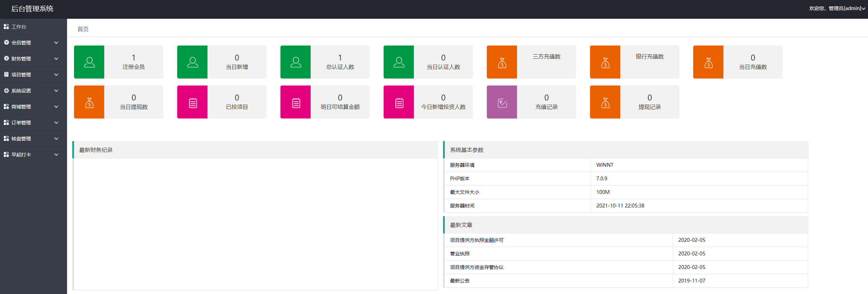Click the orange 当日提现数 money bag icon
The width and height of the screenshot is (868, 294).
(89, 102)
